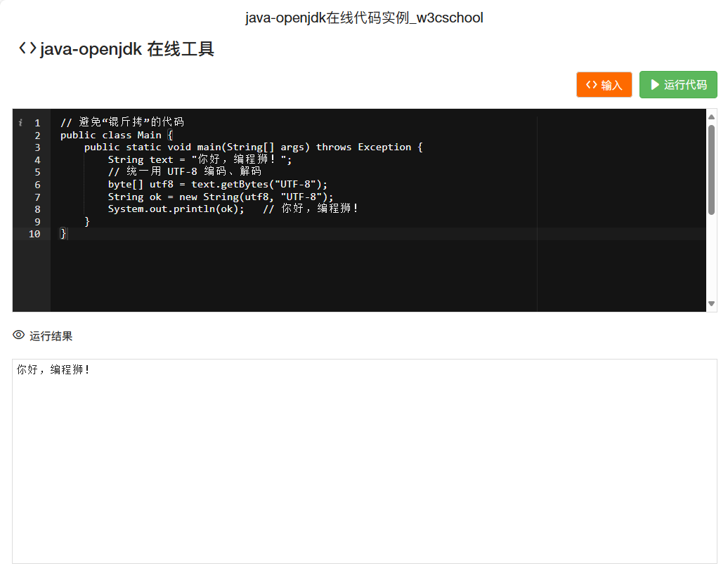Click inside the 运行结果 output box
Image resolution: width=728 pixels, height=580 pixels.
[x=364, y=463]
